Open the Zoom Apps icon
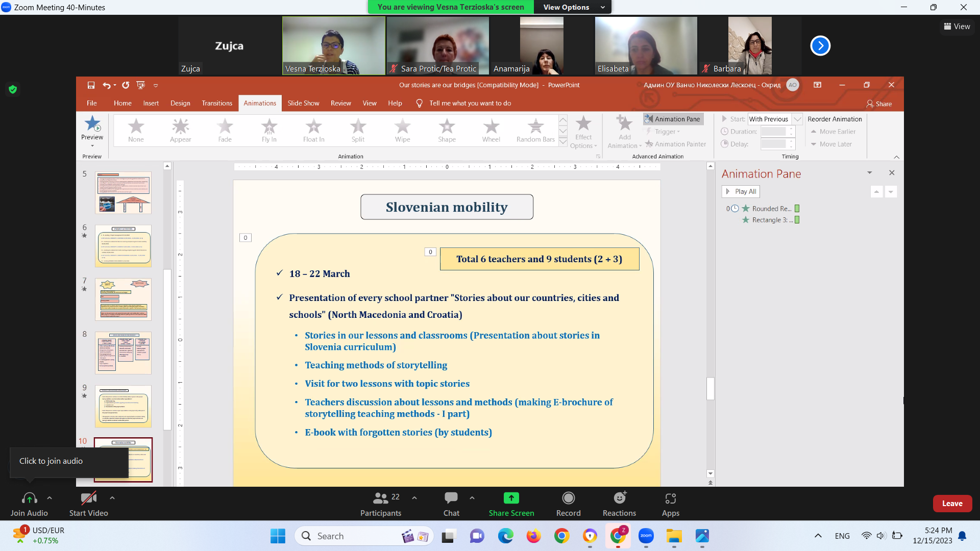Screen dimensions: 980x551 670,498
